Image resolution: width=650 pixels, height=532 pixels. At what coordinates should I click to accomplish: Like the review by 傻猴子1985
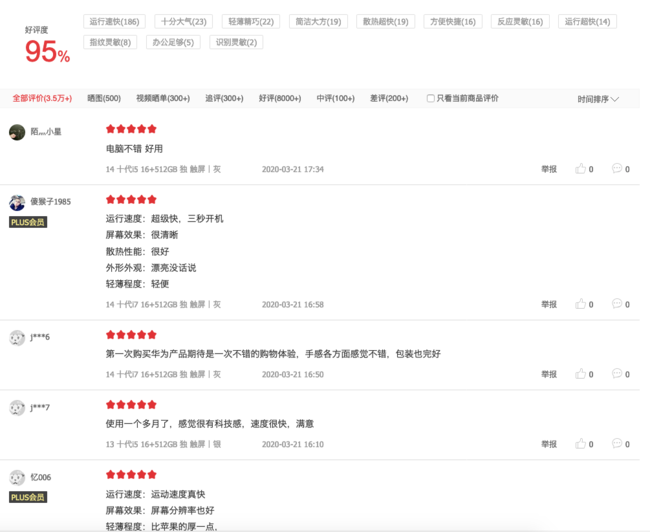(580, 304)
